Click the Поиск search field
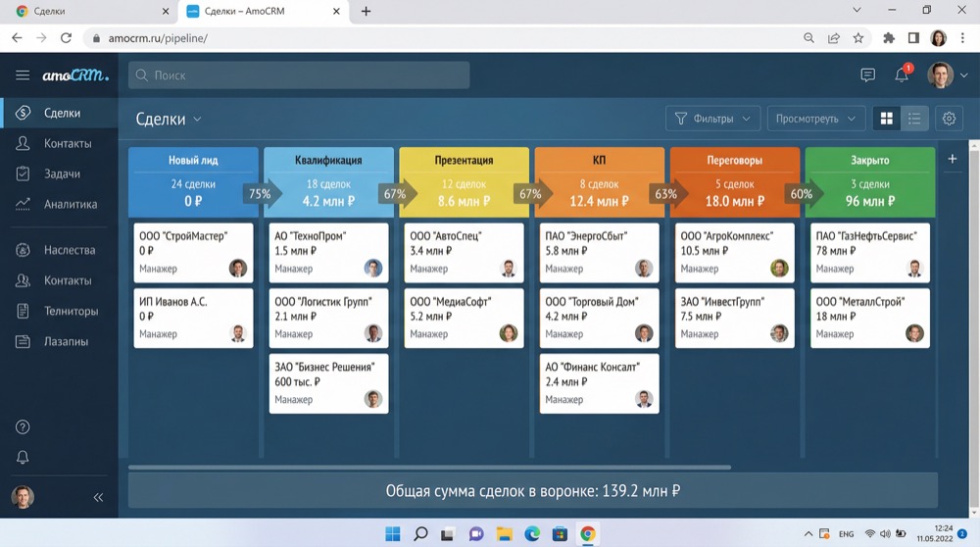 (299, 75)
